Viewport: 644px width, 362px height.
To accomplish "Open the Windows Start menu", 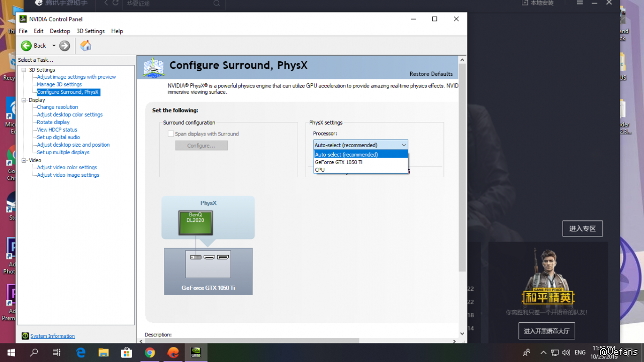I will pyautogui.click(x=11, y=352).
